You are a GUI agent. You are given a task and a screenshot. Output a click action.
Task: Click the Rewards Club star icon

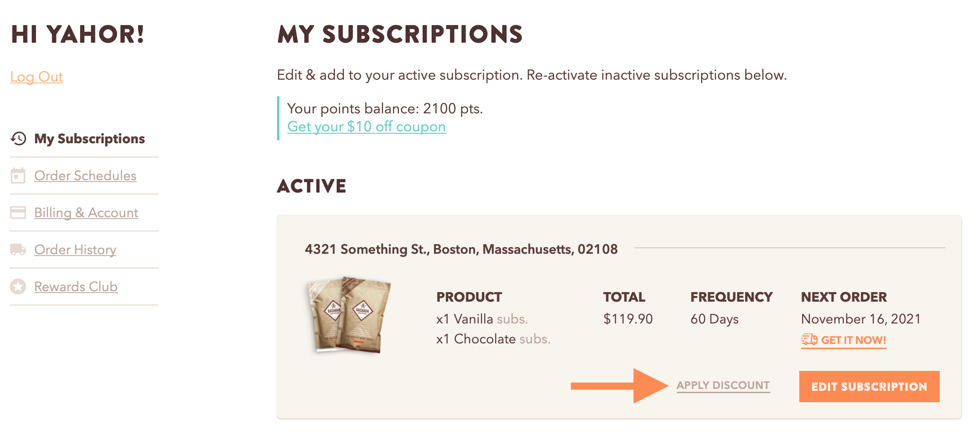[x=18, y=286]
